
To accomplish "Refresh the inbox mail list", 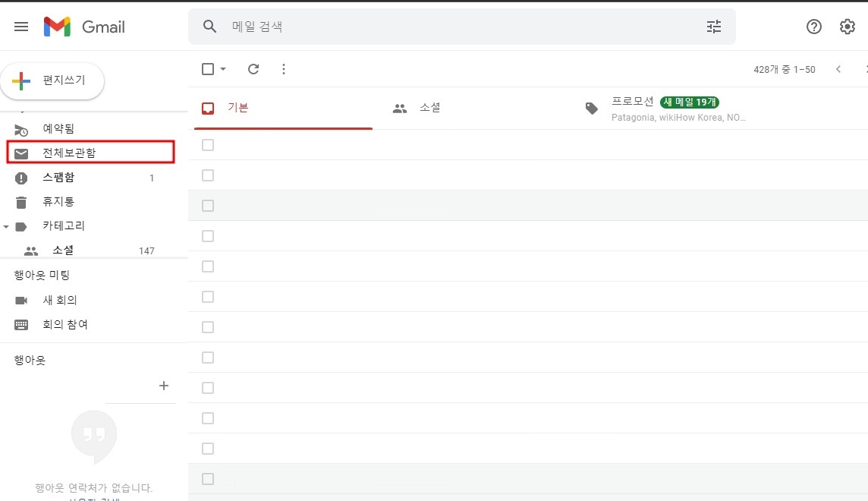I will [x=253, y=68].
